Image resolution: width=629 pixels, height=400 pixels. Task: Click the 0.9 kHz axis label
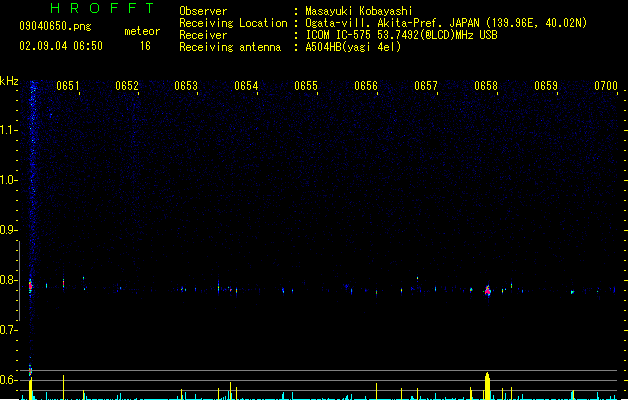click(8, 230)
